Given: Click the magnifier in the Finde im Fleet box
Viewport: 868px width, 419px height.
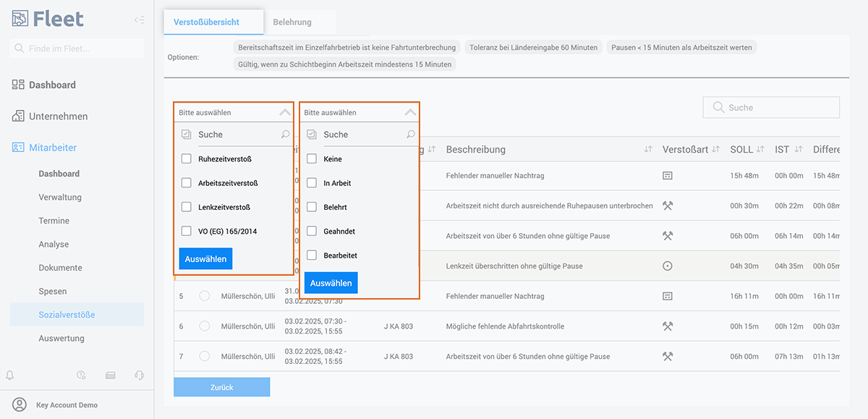Looking at the screenshot, I should click(x=20, y=48).
